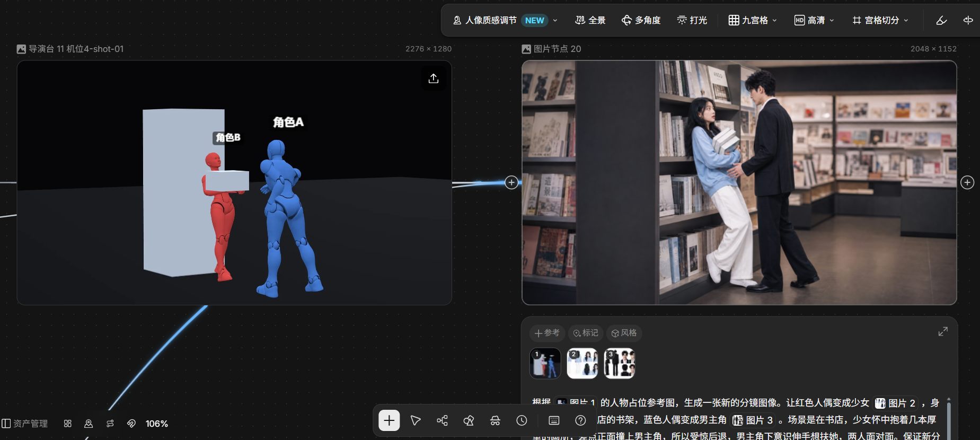The width and height of the screenshot is (980, 440).
Task: Click the 标记 mark button
Action: point(586,333)
